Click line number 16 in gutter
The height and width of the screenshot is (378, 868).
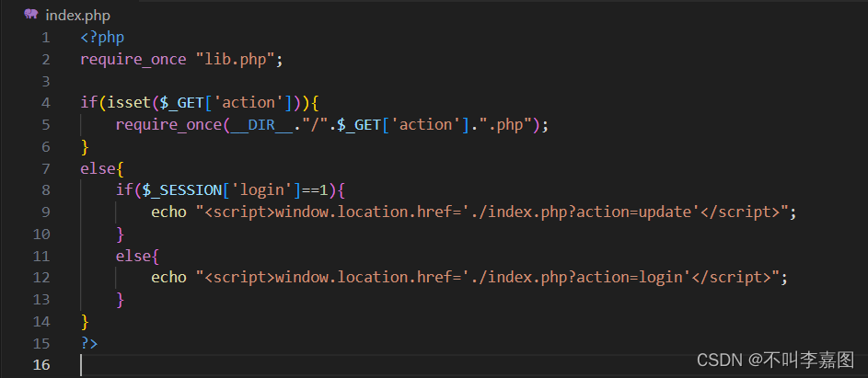point(41,365)
